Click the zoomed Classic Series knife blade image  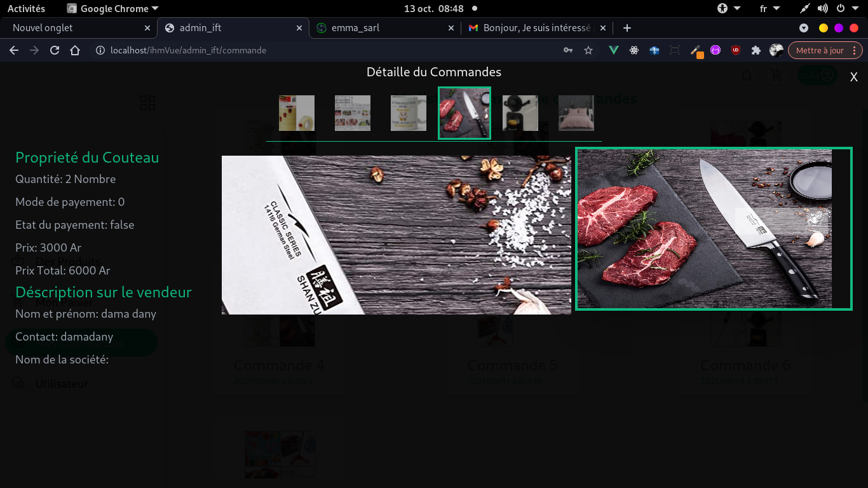tap(397, 235)
